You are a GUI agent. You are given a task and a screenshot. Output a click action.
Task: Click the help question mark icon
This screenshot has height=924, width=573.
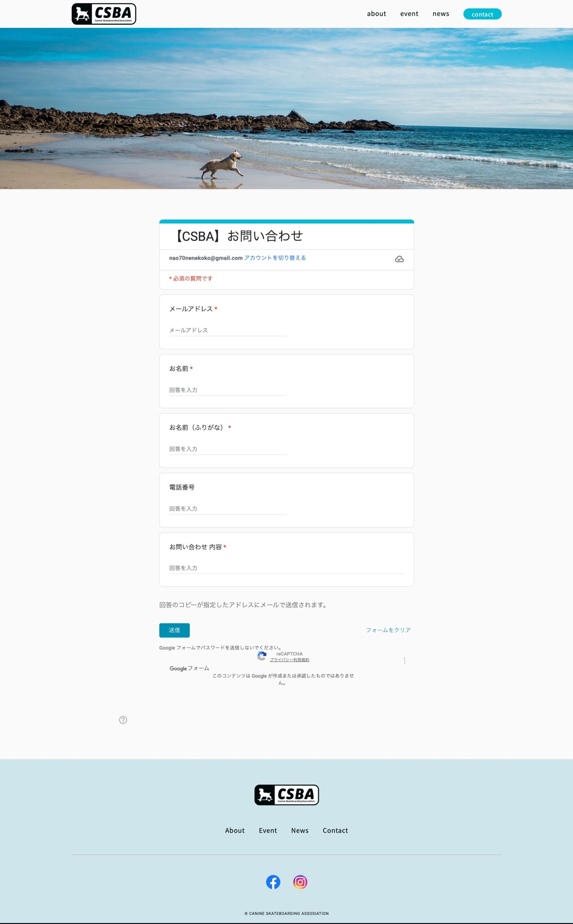[123, 720]
